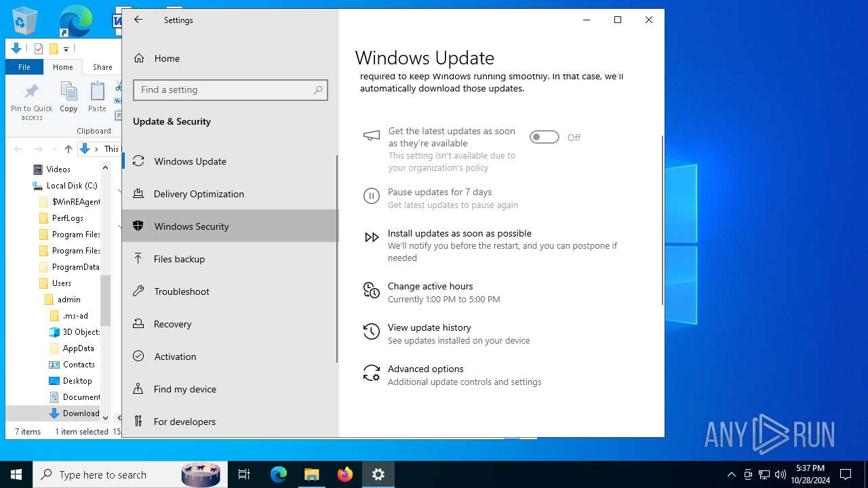Screen dimensions: 868x488
Task: Select Users folder in Explorer tree
Action: pos(61,283)
